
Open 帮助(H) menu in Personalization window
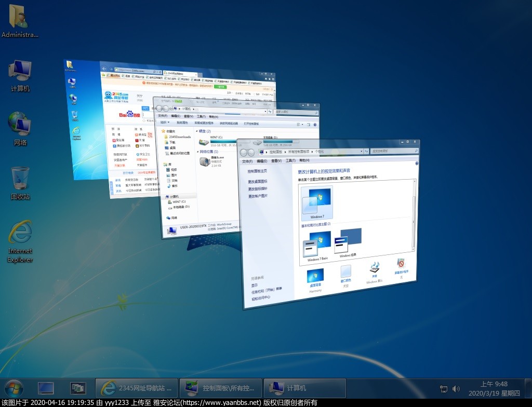[x=304, y=160]
